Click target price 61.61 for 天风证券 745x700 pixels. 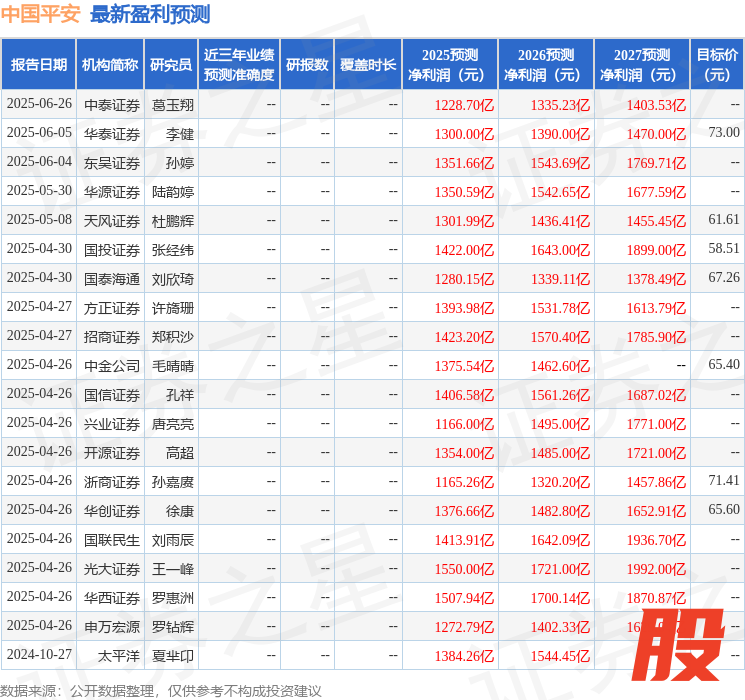point(723,220)
